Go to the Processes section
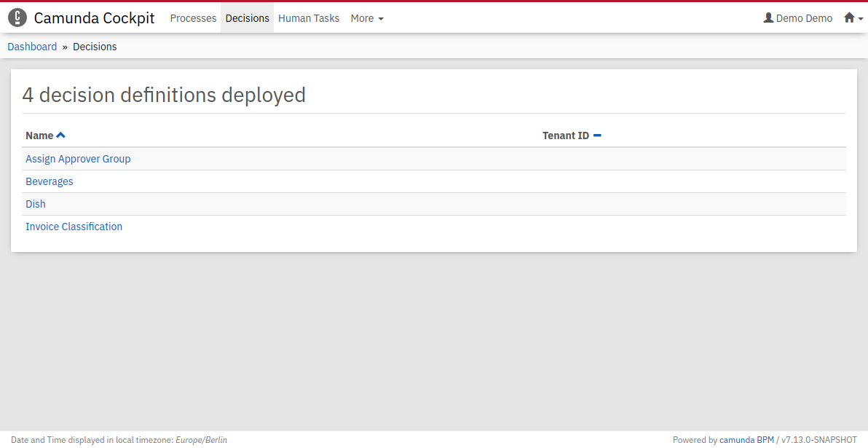Image resolution: width=868 pixels, height=448 pixels. tap(193, 18)
